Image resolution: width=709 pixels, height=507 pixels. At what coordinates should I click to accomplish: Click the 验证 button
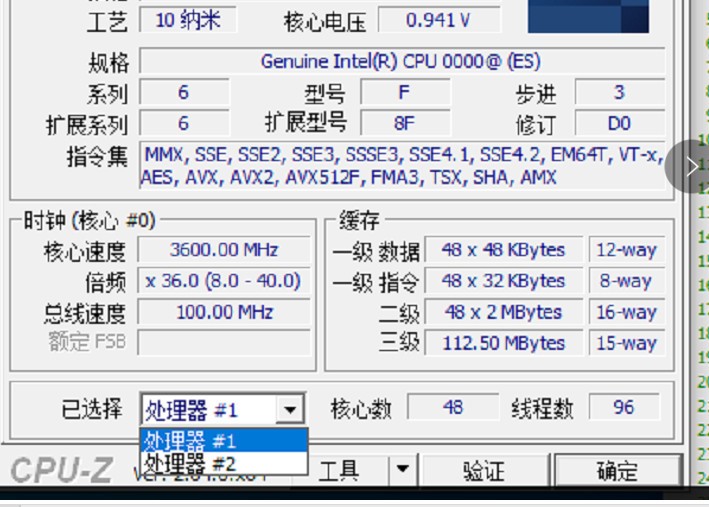(x=484, y=470)
